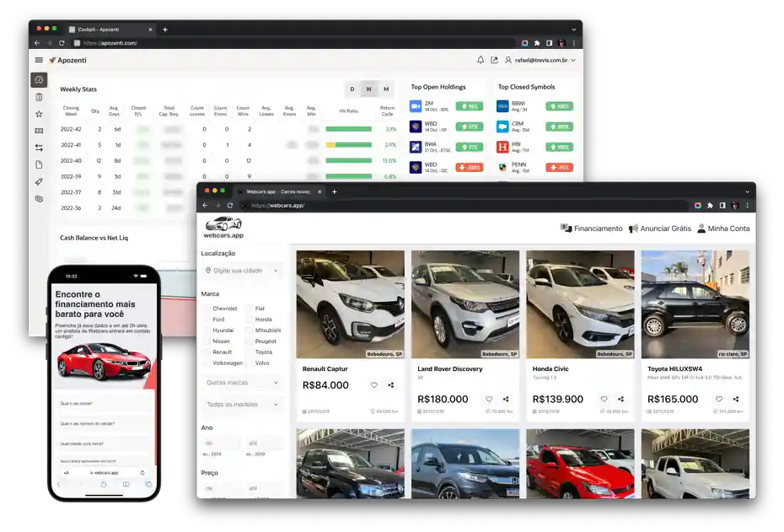Viewport: 784px width, 532px height.
Task: Expand the 'Outras marcas' dropdown
Action: click(x=242, y=383)
